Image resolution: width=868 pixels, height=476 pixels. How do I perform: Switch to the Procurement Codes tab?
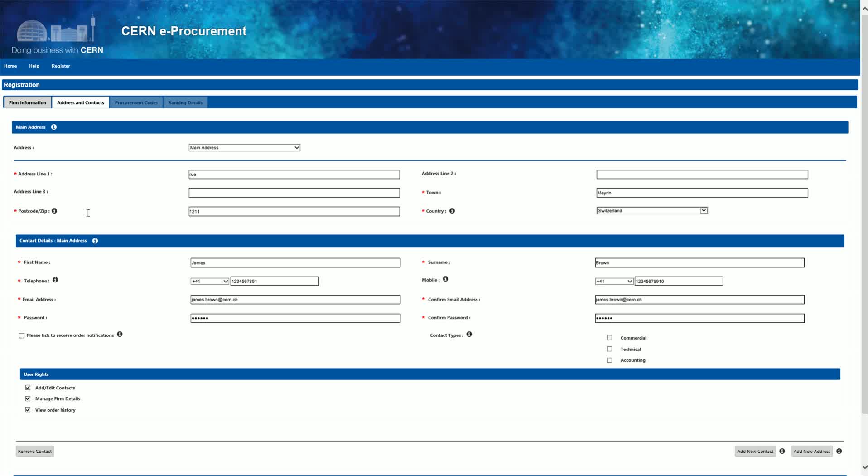(x=136, y=103)
